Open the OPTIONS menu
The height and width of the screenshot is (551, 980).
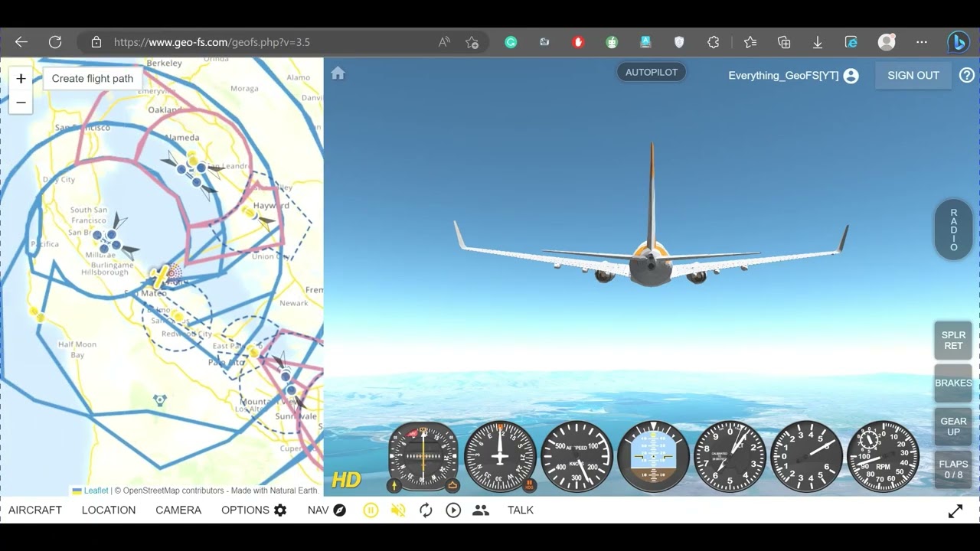(x=253, y=510)
